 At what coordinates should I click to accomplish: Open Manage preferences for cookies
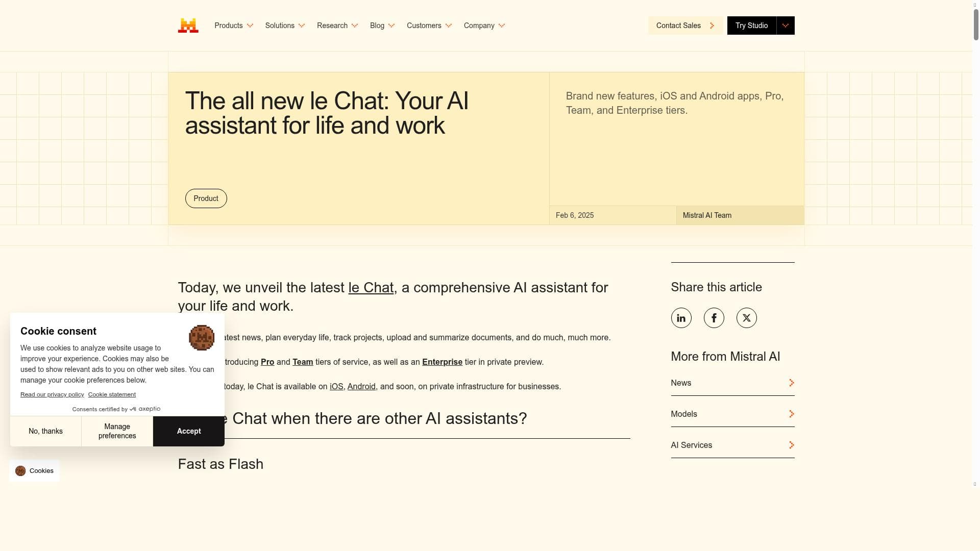coord(117,431)
